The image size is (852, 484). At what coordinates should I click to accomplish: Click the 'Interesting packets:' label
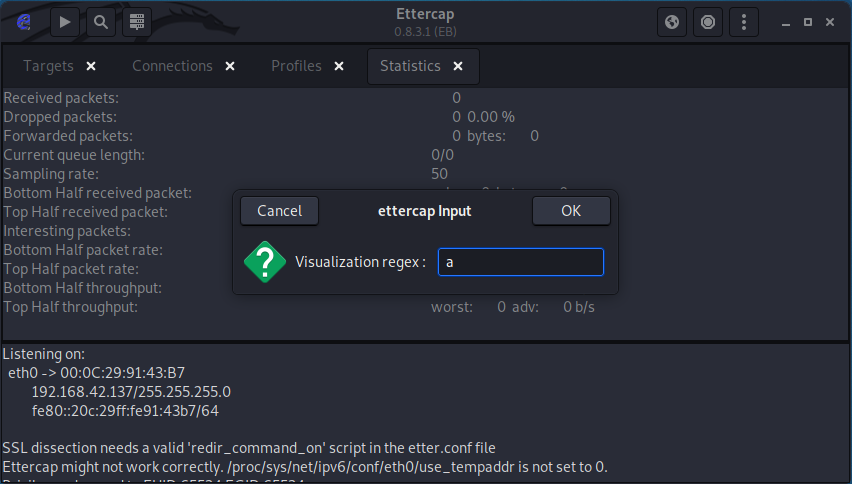coord(67,231)
